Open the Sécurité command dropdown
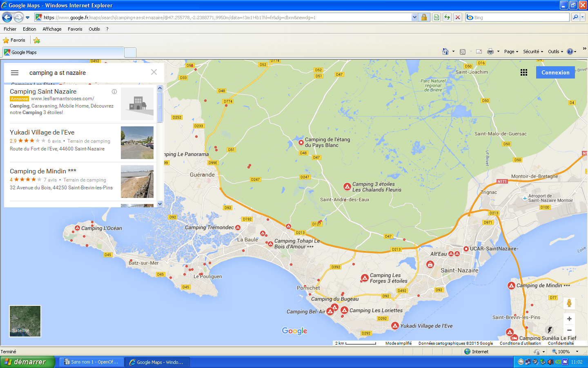 click(533, 52)
